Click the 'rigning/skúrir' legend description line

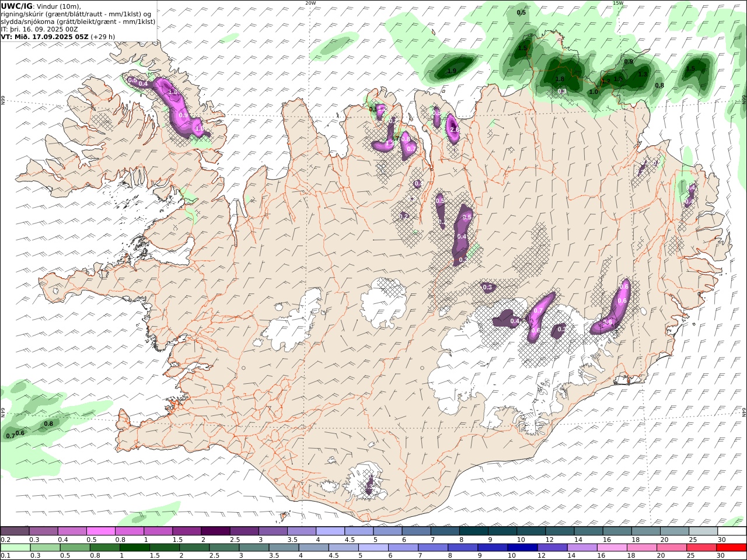click(x=76, y=14)
